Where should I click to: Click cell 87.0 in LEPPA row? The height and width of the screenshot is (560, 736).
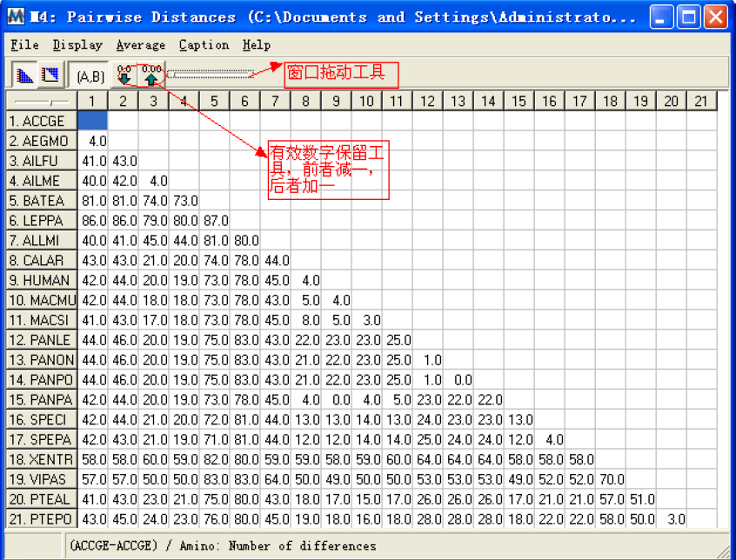click(x=215, y=221)
